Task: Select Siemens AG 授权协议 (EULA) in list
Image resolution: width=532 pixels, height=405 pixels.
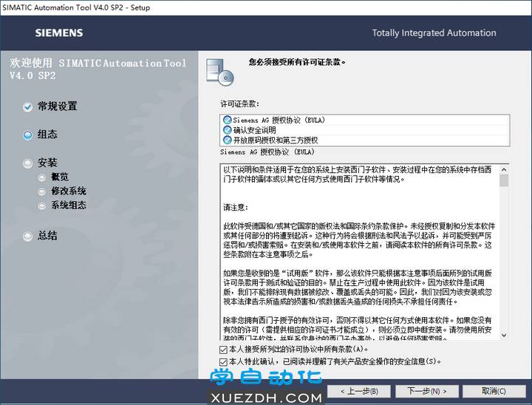Action: [x=365, y=120]
